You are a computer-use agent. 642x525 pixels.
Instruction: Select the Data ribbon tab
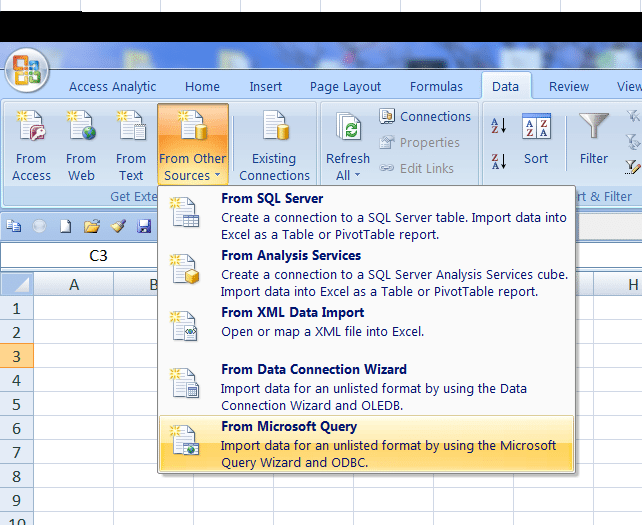506,86
